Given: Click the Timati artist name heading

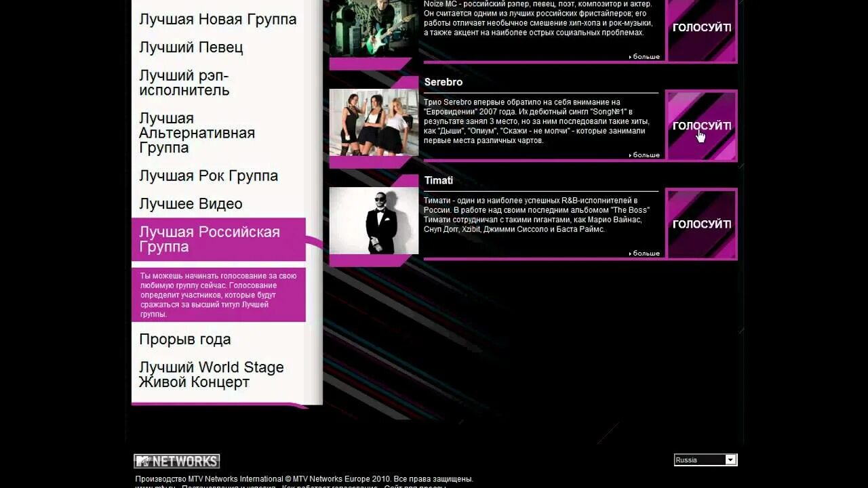Looking at the screenshot, I should (x=439, y=180).
